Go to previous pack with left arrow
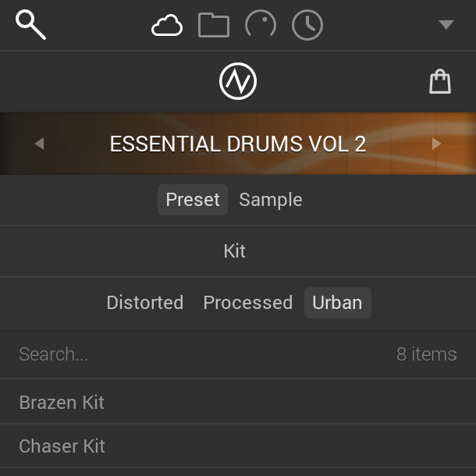The width and height of the screenshot is (476, 476). point(40,144)
